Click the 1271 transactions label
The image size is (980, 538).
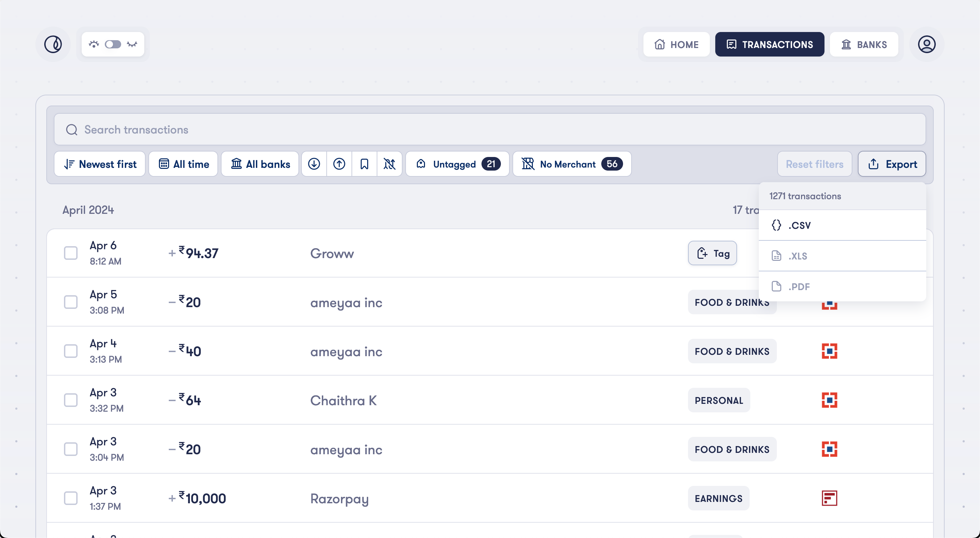(x=805, y=196)
